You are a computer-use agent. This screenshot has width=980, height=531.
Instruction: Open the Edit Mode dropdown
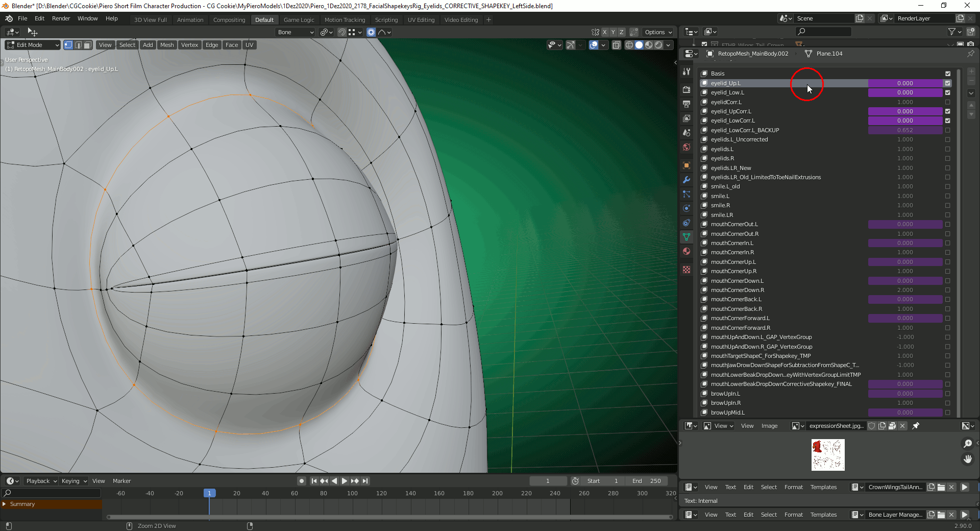(32, 45)
